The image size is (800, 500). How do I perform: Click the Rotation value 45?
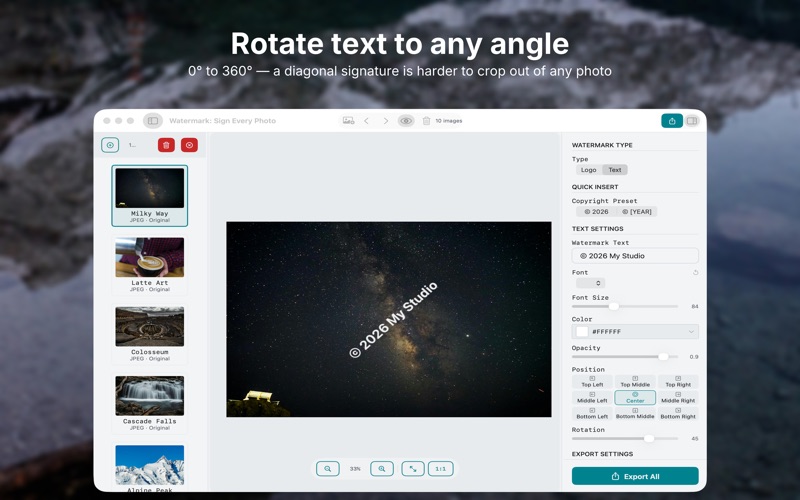tap(694, 439)
